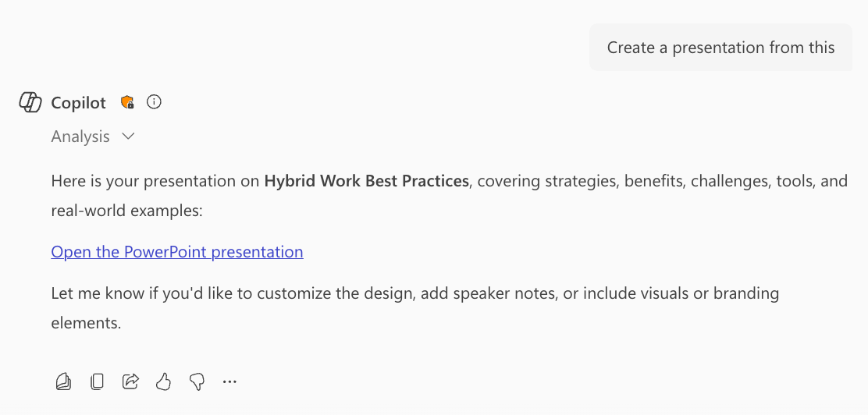The width and height of the screenshot is (868, 415).
Task: Click the bold Hybrid Work Best Practices text
Action: (x=366, y=182)
